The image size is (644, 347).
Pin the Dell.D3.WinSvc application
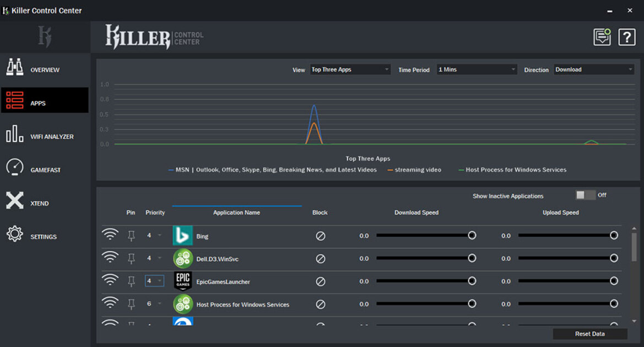pos(132,259)
